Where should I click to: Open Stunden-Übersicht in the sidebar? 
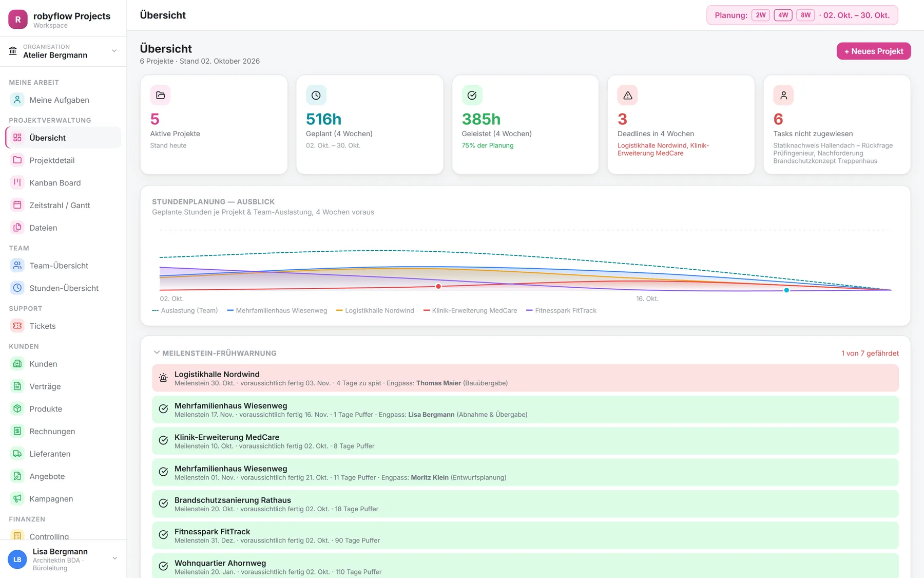click(63, 288)
